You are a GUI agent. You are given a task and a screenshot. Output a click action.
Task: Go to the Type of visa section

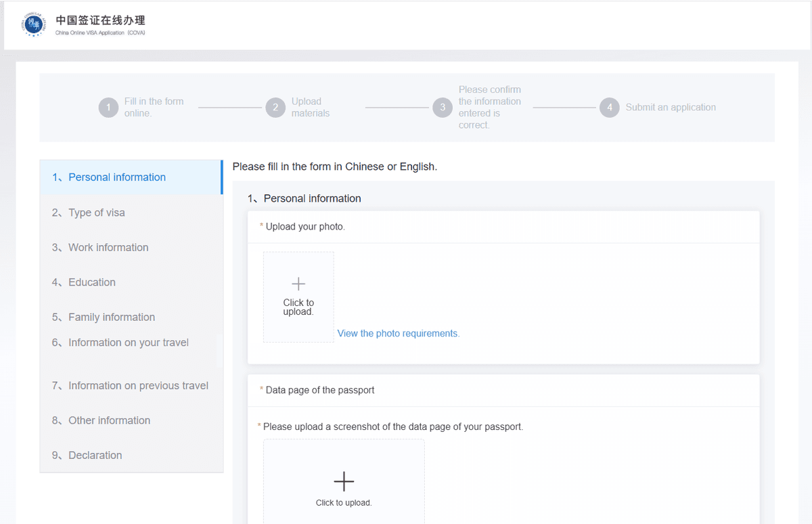pyautogui.click(x=131, y=213)
